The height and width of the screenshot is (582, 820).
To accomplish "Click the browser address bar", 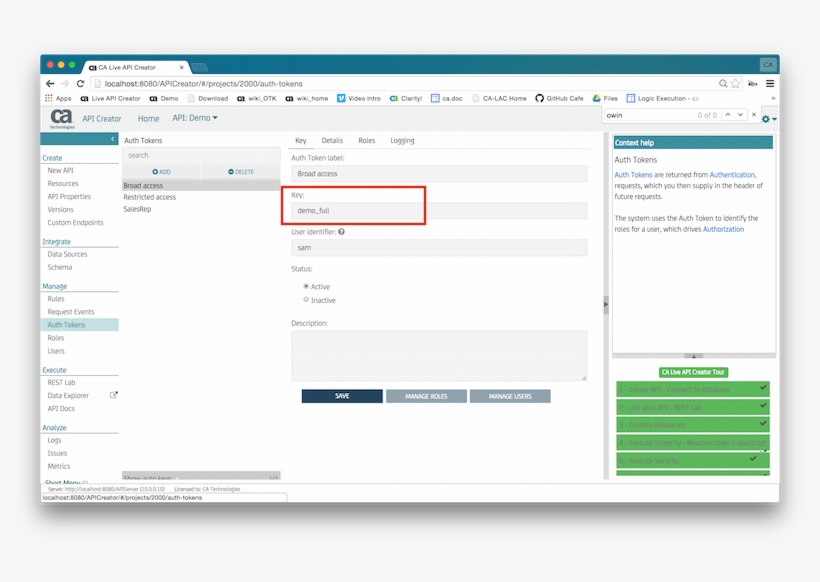I will [x=403, y=84].
